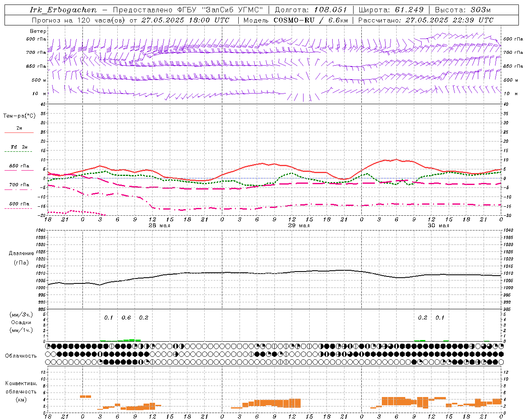
Task: Click the Конвективн. convective cloud label
Action: click(x=21, y=383)
